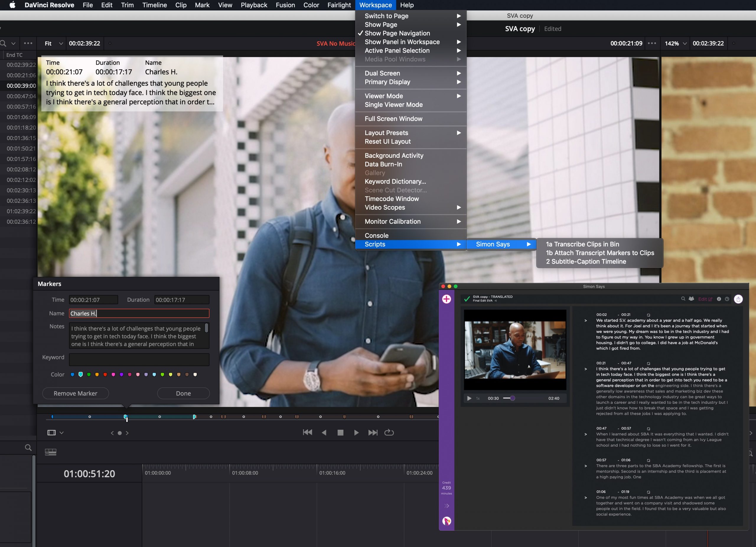Click the Remove Marker button

[75, 393]
